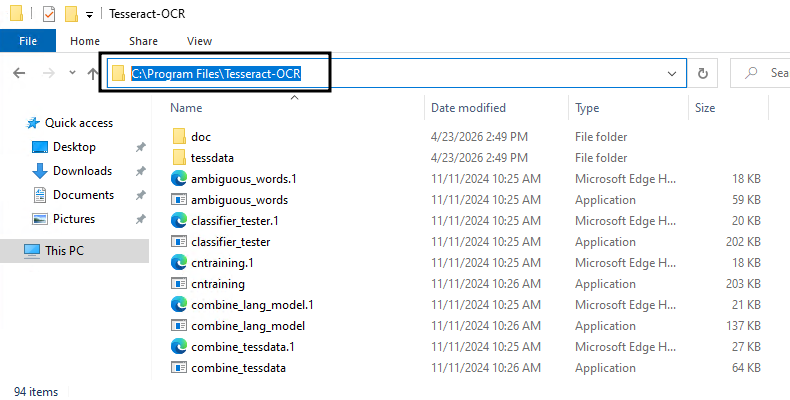Viewport: 790px width, 400px height.
Task: Select the classifier_tester.1 file name
Action: click(x=235, y=221)
